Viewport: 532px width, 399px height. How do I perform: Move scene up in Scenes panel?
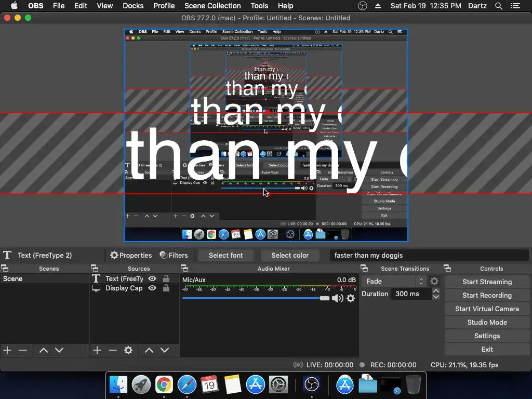click(44, 350)
